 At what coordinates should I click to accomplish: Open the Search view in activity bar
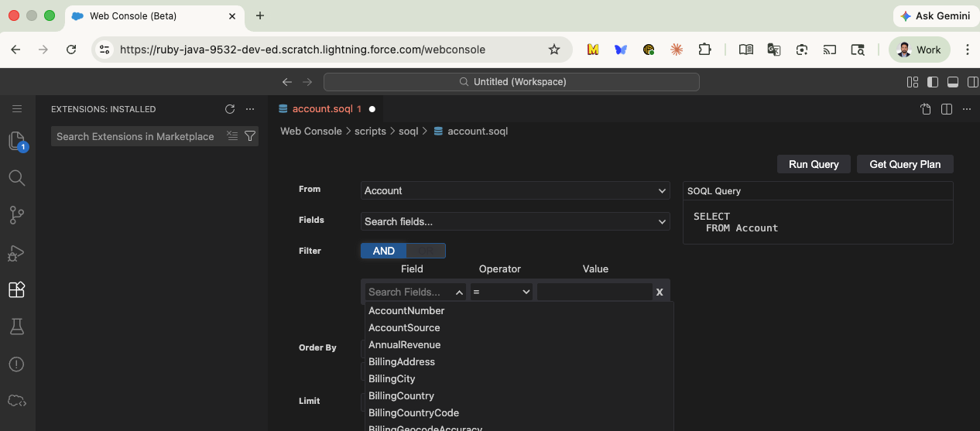[17, 178]
